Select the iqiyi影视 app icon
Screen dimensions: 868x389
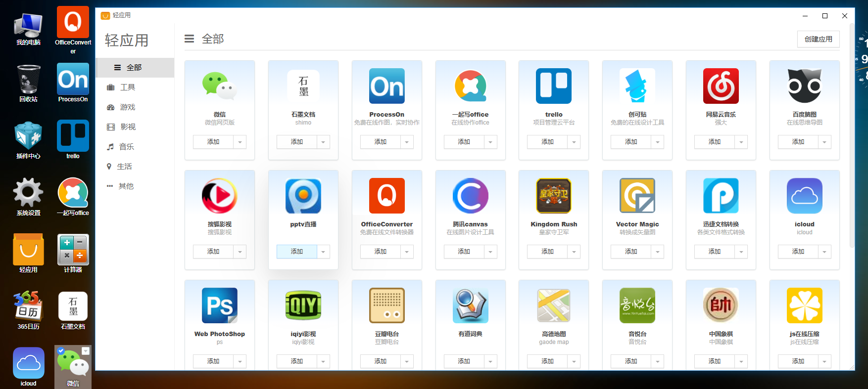(303, 305)
